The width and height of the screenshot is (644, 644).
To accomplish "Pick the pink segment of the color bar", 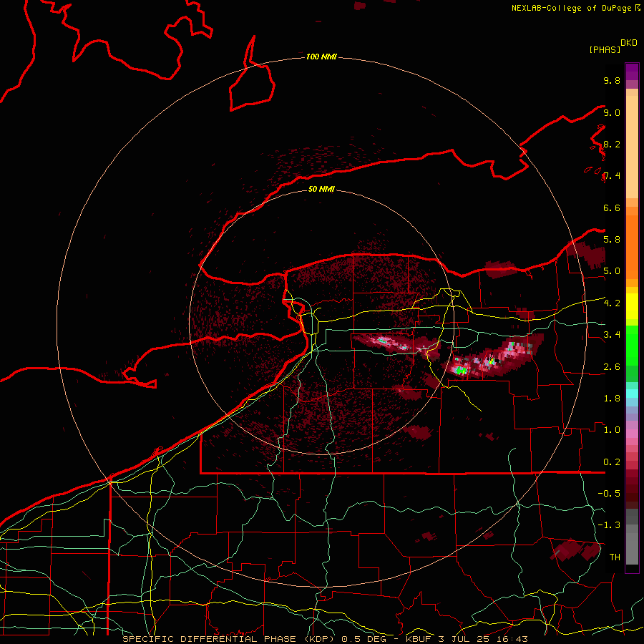I will pyautogui.click(x=632, y=434).
